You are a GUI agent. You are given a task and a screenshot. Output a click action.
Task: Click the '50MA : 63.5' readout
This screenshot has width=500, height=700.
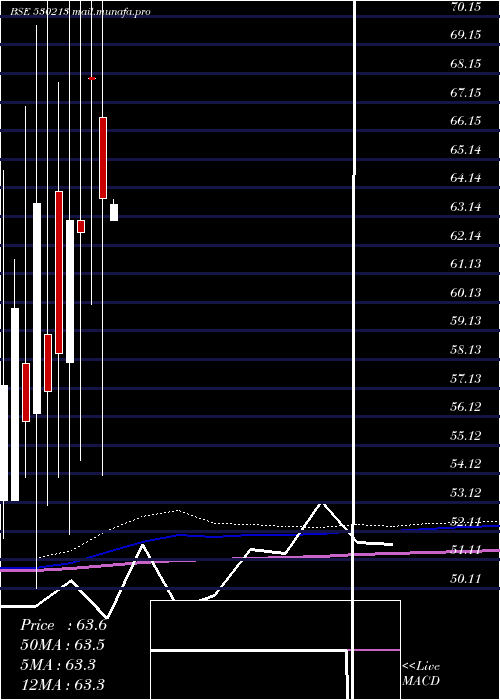pos(63,645)
